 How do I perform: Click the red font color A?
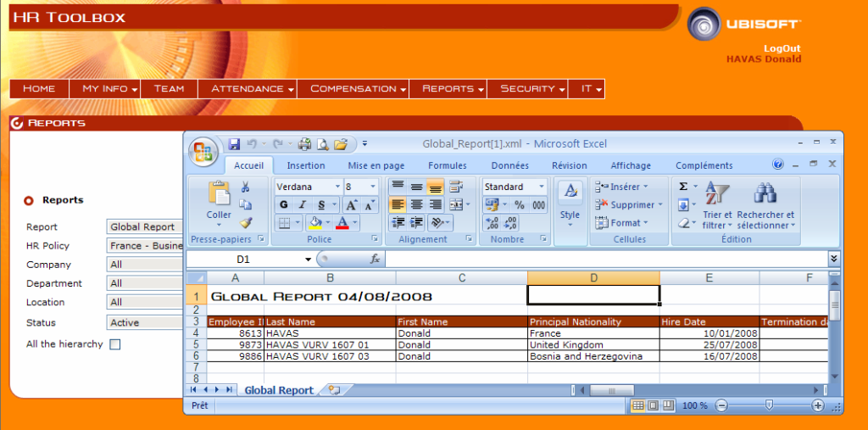pyautogui.click(x=342, y=223)
